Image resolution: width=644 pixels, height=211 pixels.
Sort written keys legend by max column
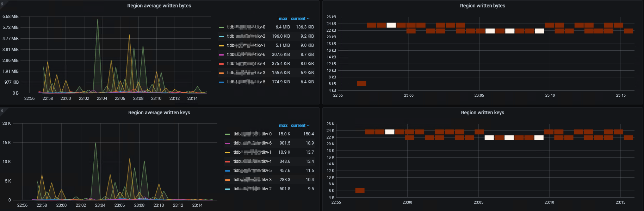pos(283,126)
